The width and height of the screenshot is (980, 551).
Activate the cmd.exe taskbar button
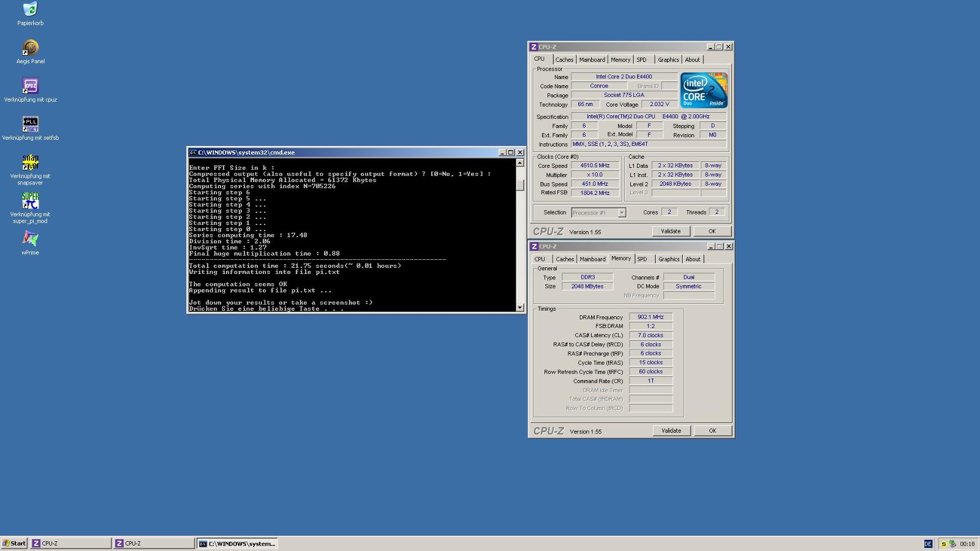click(238, 544)
